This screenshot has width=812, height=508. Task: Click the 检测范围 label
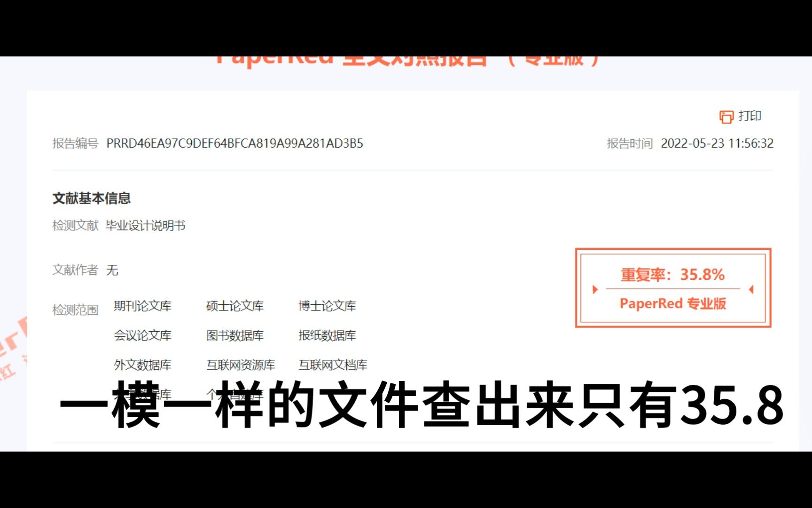pos(75,310)
